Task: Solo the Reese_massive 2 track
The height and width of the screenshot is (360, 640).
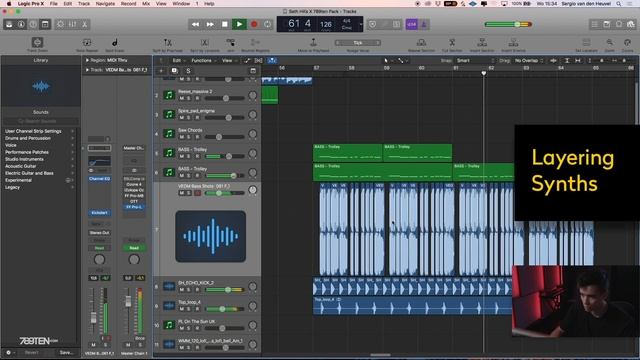Action: pos(189,98)
